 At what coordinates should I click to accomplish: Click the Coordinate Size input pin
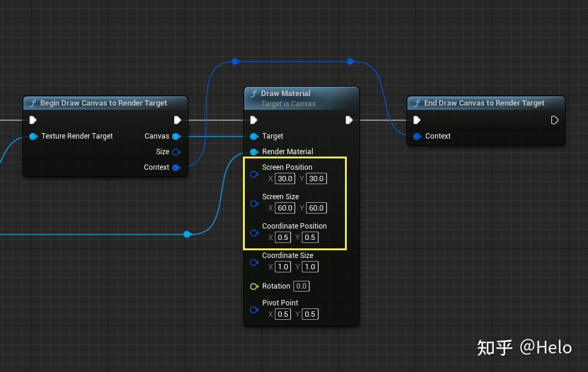254,262
